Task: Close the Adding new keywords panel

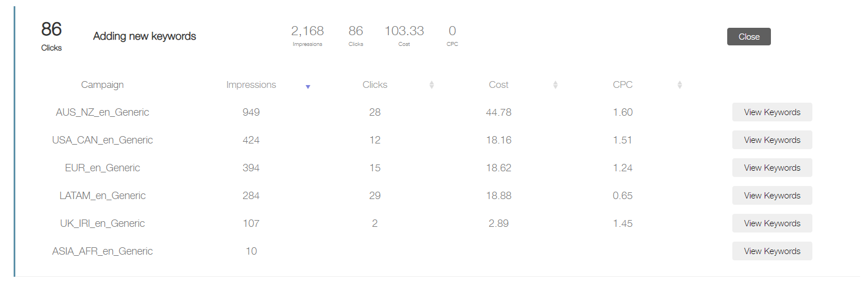Action: pyautogui.click(x=749, y=37)
